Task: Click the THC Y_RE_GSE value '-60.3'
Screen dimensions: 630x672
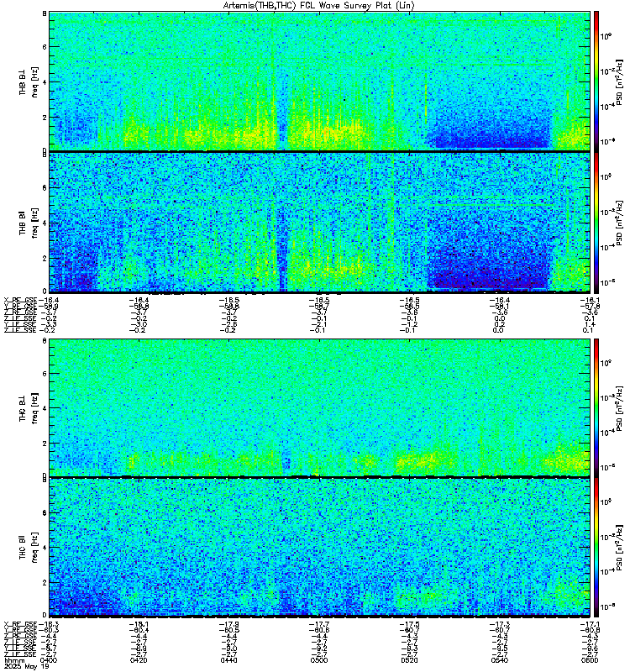Action: tap(49, 631)
